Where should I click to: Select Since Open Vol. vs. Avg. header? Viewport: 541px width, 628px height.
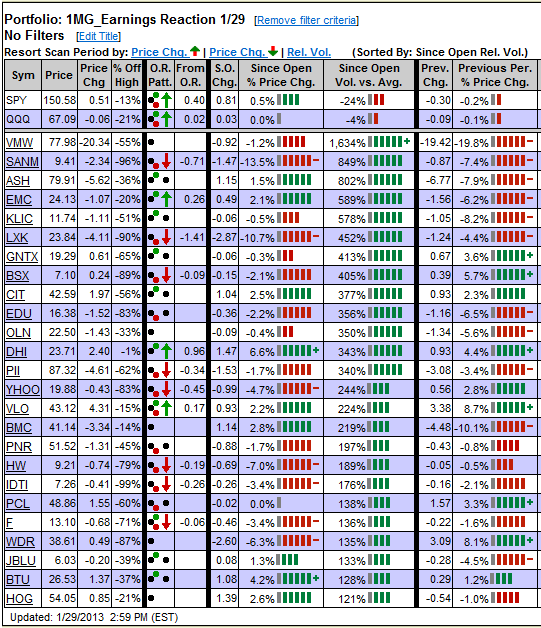(369, 75)
